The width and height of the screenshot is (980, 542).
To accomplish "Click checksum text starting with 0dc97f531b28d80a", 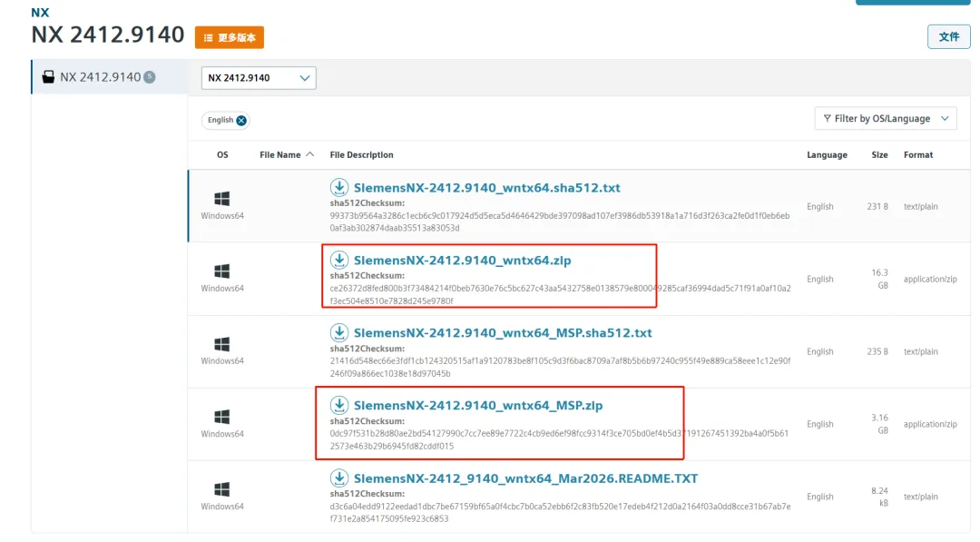I will click(559, 439).
